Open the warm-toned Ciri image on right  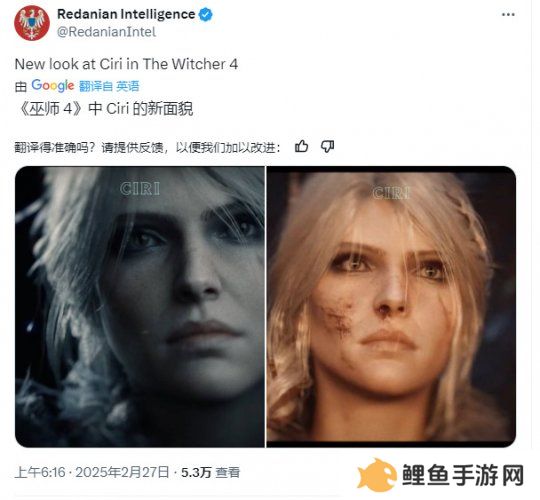391,306
